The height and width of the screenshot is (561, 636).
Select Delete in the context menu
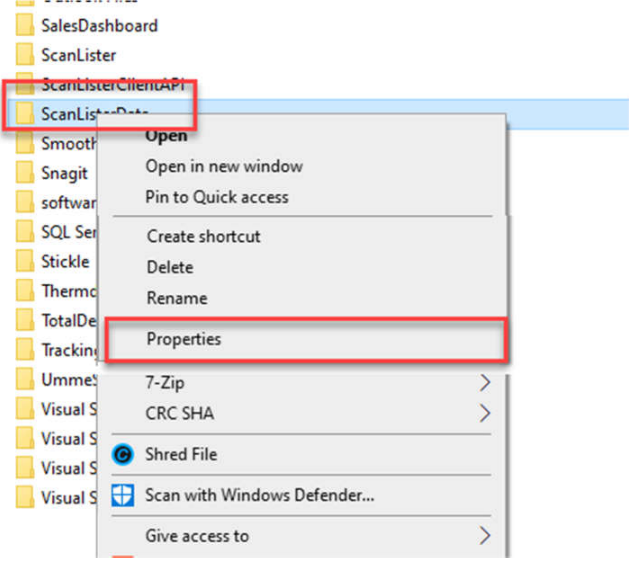point(169,267)
